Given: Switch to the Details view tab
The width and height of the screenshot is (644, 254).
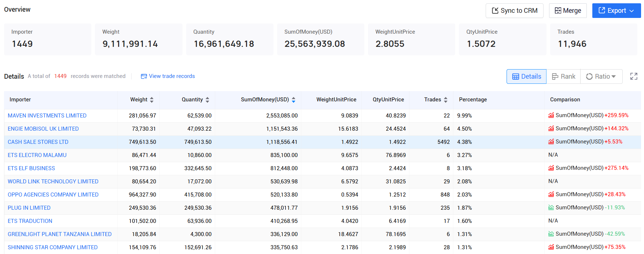Looking at the screenshot, I should tap(526, 76).
